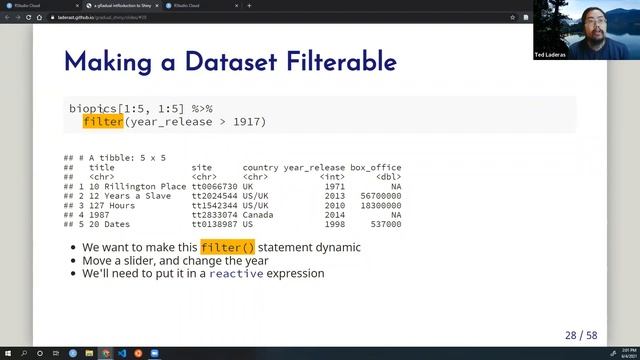The height and width of the screenshot is (360, 640).
Task: Open Visual Studio Code from the taskbar
Action: pyautogui.click(x=122, y=353)
